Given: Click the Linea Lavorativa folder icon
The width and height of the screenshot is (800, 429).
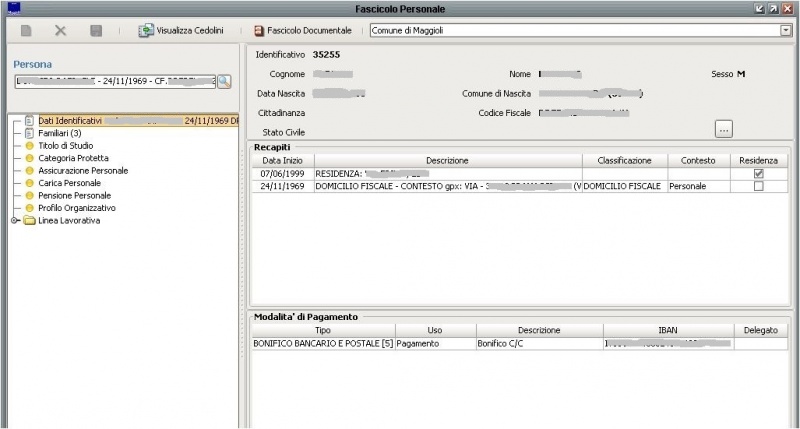Looking at the screenshot, I should pos(29,220).
